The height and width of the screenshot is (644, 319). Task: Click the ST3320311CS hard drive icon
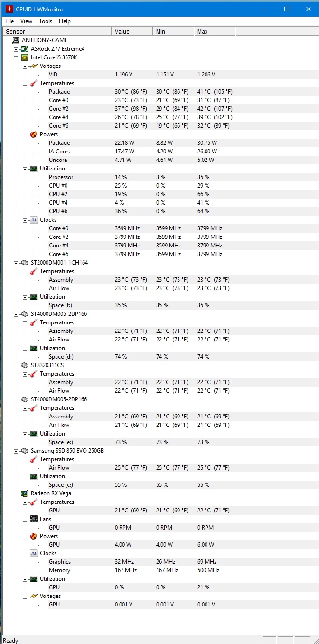[x=25, y=365]
